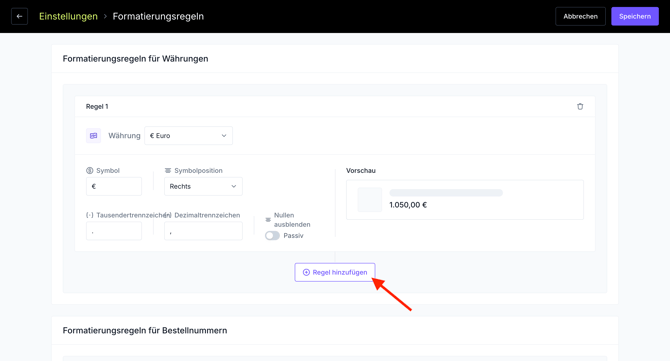The image size is (670, 361).
Task: Cancel with Abbrechen button
Action: coord(580,16)
